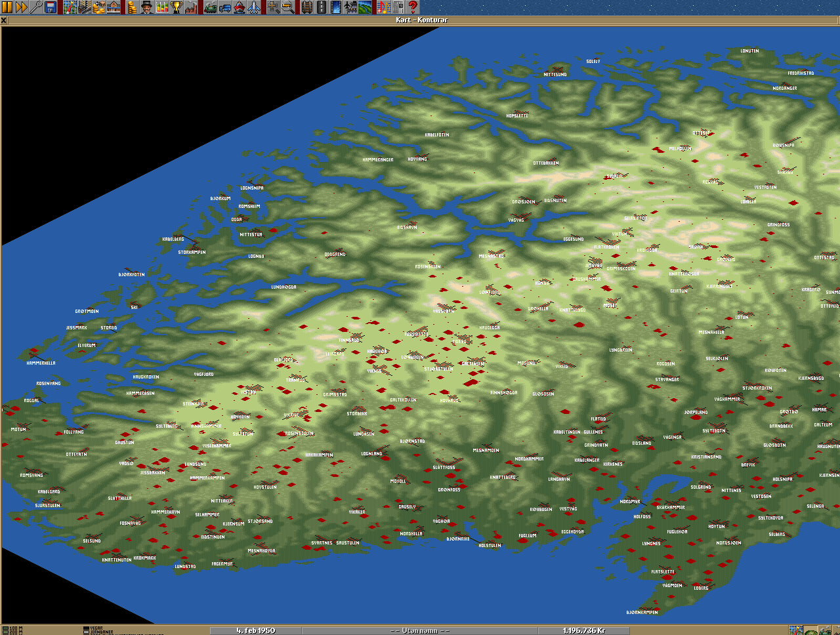
Task: Show the company league table trophy
Action: pyautogui.click(x=176, y=7)
